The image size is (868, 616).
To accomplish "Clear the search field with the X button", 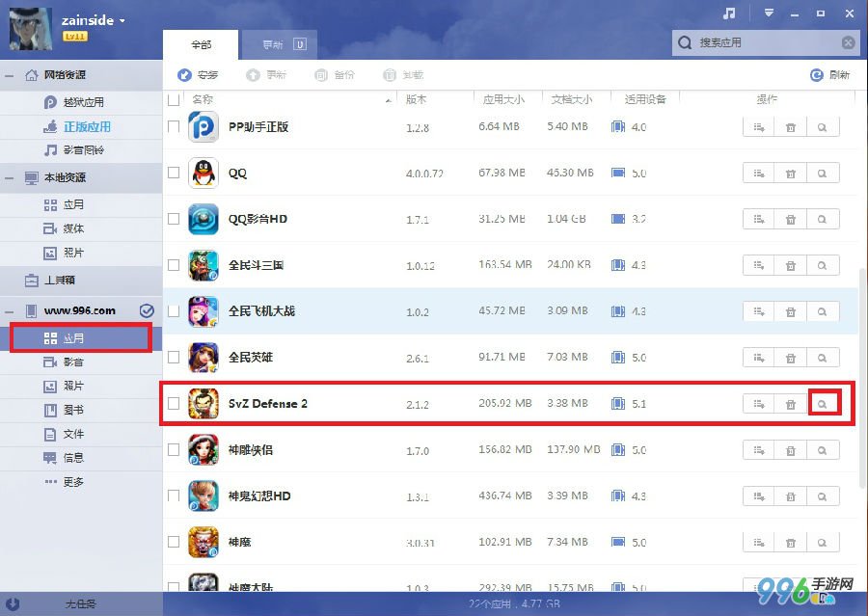I will pos(848,42).
